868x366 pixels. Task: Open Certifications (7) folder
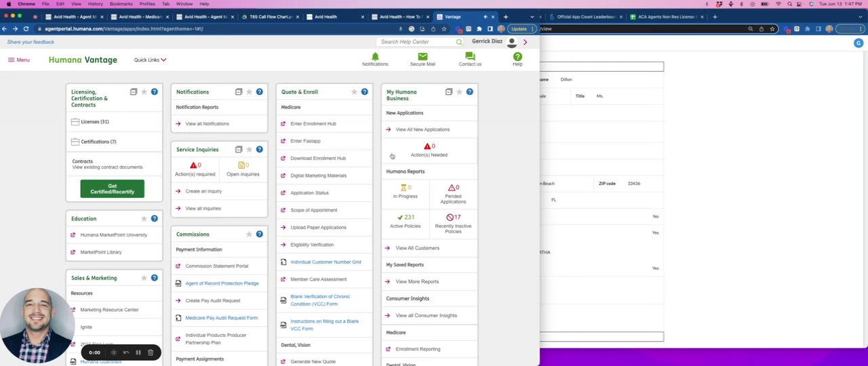(94, 142)
